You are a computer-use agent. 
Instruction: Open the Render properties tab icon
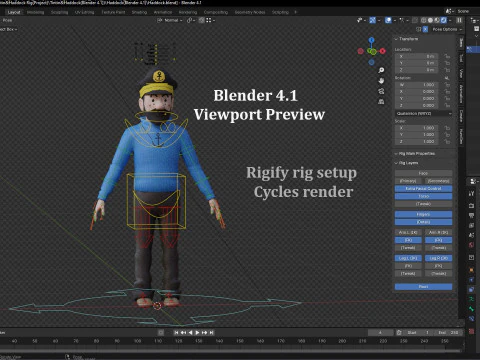(x=471, y=205)
